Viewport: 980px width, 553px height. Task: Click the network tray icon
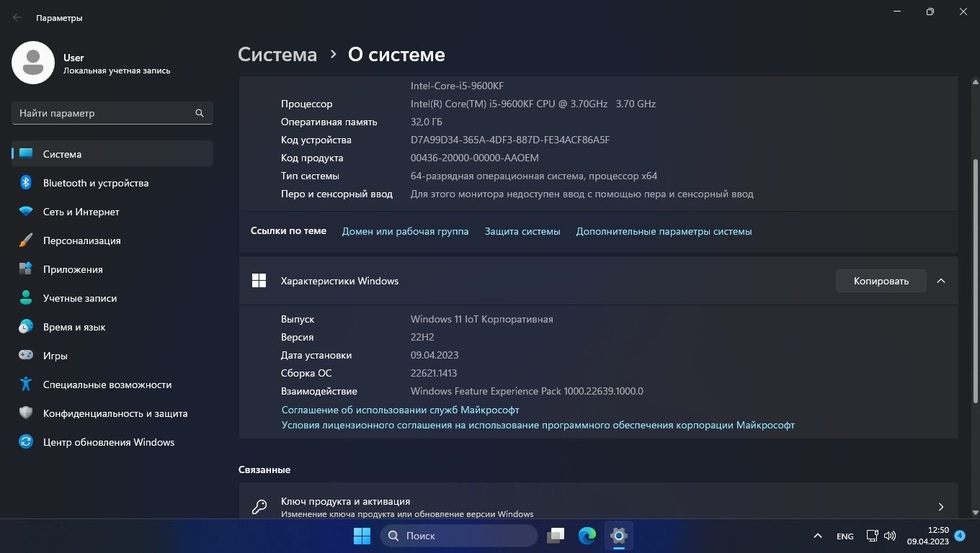click(x=872, y=536)
